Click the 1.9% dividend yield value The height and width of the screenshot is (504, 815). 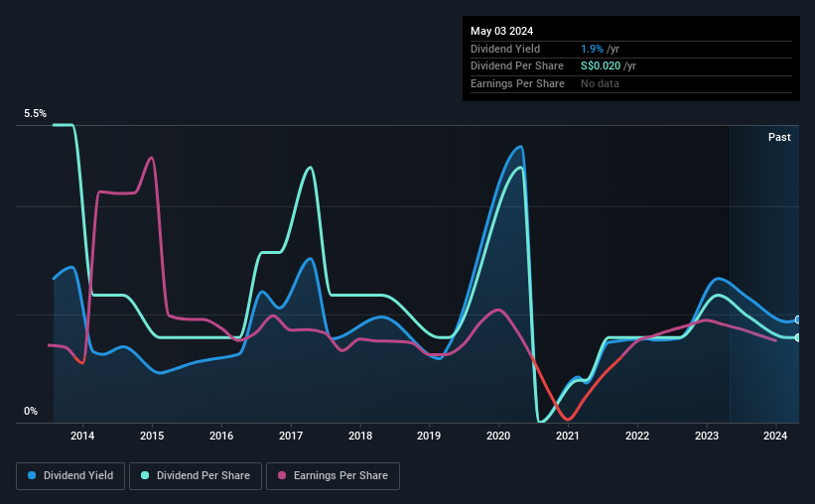pos(592,49)
